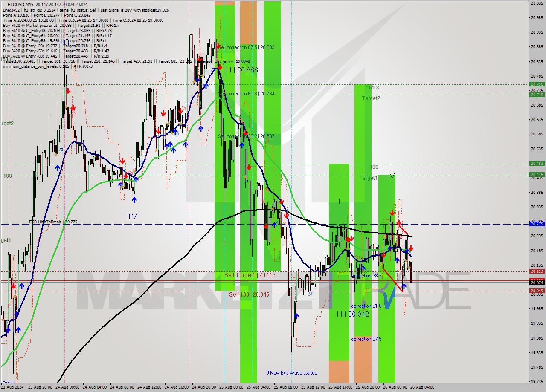Click the 20.335 axis price

click(x=537, y=207)
